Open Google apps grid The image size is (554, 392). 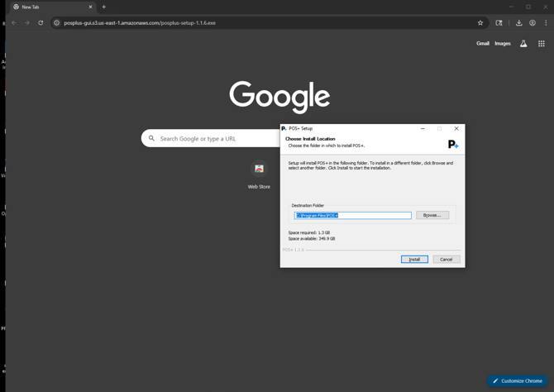(x=542, y=44)
